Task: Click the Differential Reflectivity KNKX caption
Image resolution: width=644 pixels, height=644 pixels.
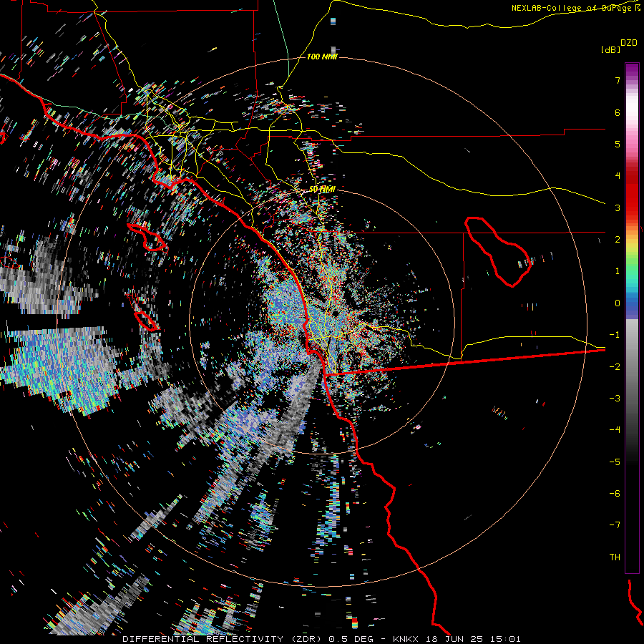Action: (321, 639)
